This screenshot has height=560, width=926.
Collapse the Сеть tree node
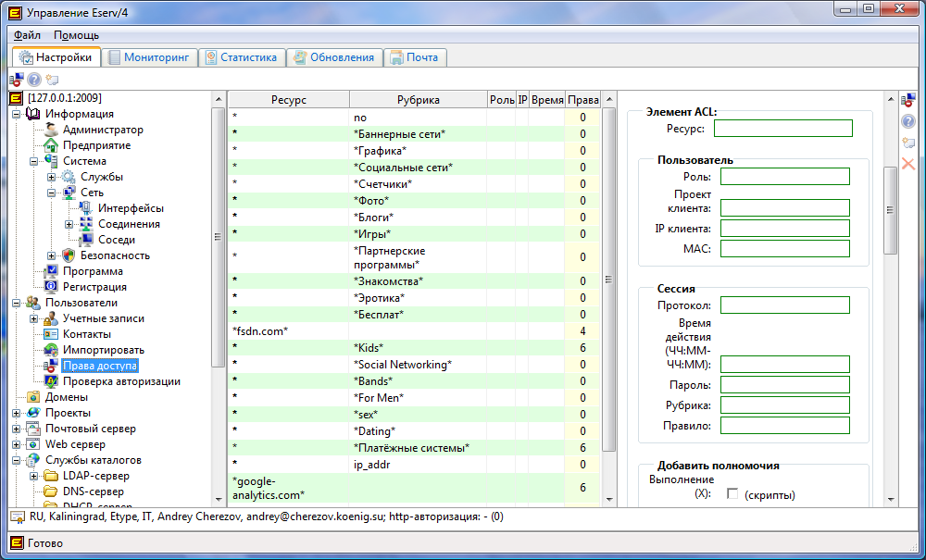51,193
